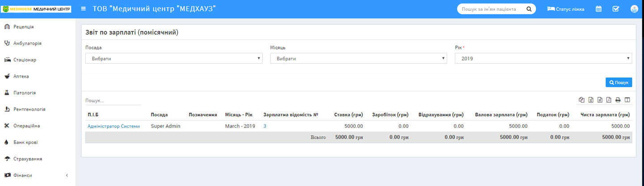The image size is (644, 186).
Task: Open Статус ліжка bed status link
Action: (566, 9)
